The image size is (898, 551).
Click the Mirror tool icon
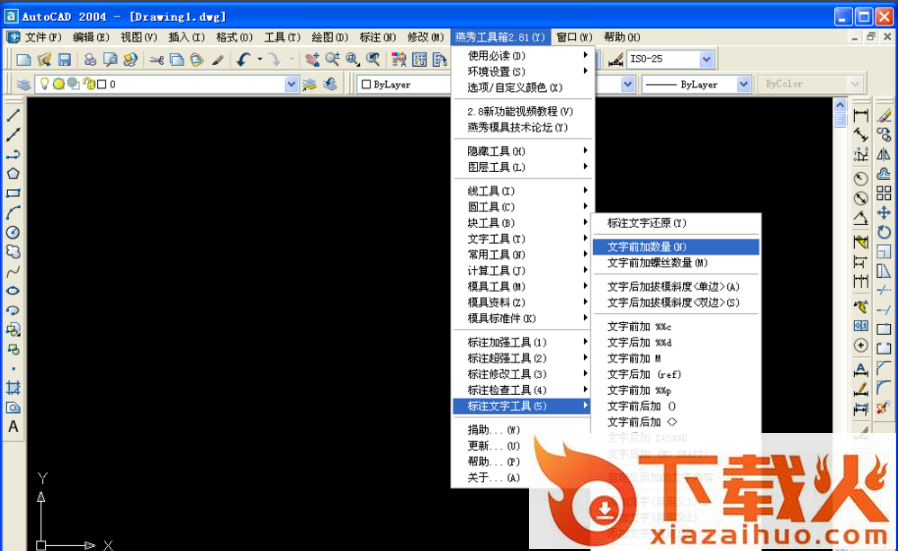[x=884, y=155]
